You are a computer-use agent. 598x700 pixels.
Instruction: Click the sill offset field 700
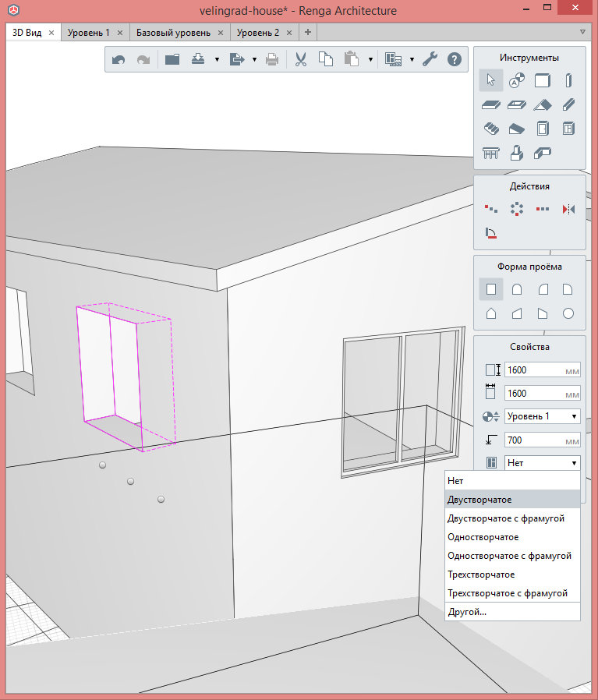click(x=542, y=440)
